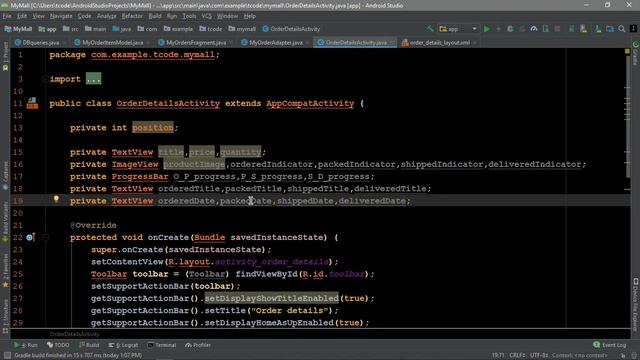
Task: Click the caret position 19:71 indicator
Action: 498,356
